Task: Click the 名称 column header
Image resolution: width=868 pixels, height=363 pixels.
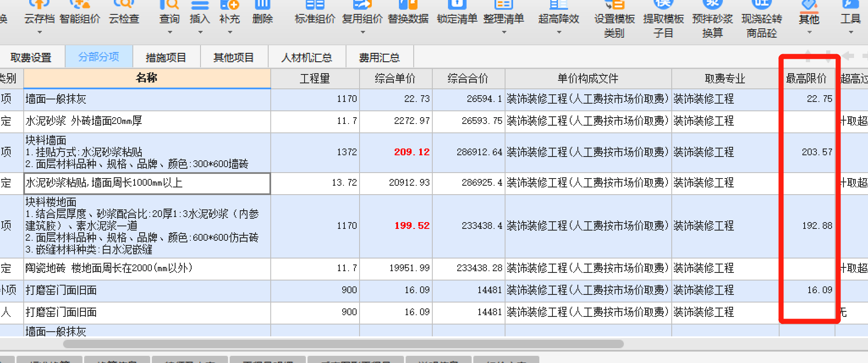Action: 147,78
